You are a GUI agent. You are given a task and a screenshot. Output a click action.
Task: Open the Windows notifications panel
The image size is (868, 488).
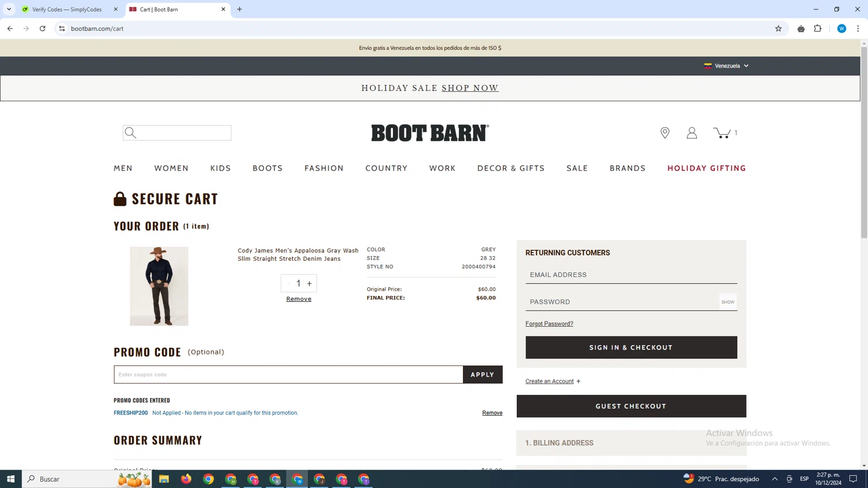pyautogui.click(x=853, y=479)
